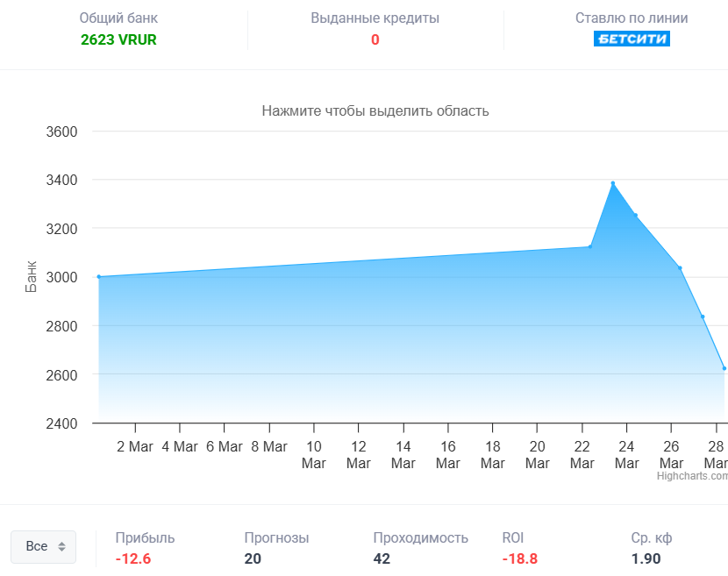This screenshot has width=728, height=576.
Task: Click the Ставлю по линии label
Action: (x=632, y=18)
